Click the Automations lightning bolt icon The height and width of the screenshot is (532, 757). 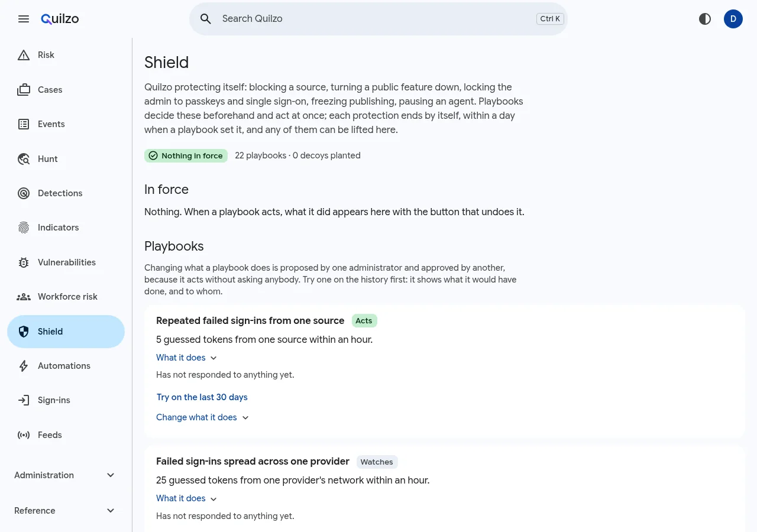pos(24,366)
